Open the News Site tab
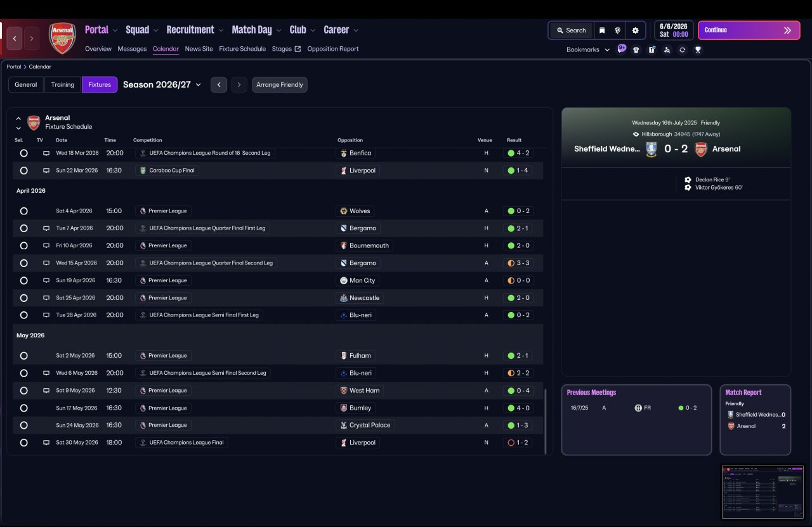Screen dimensions: 812x527 point(199,49)
